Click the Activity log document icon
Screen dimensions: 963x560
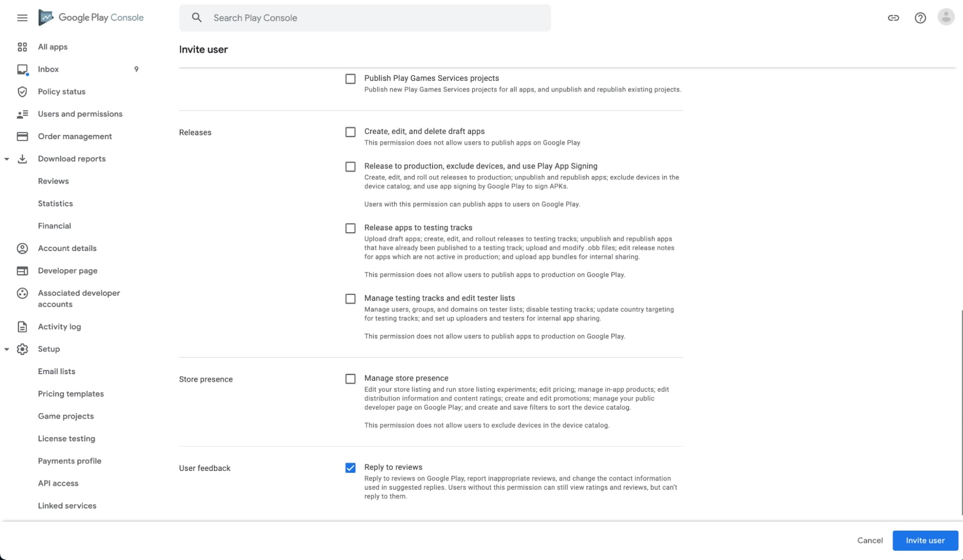tap(22, 326)
